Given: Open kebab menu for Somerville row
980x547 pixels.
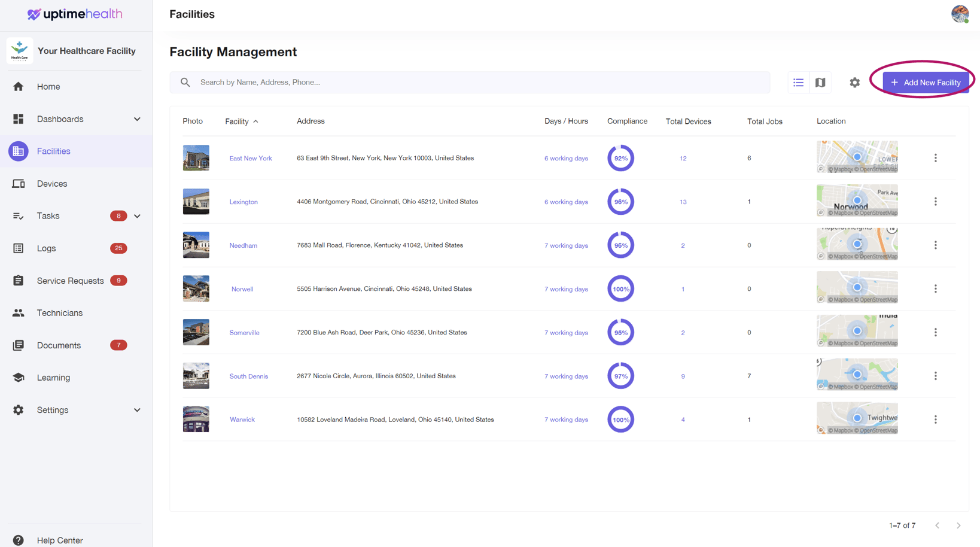Looking at the screenshot, I should click(936, 332).
